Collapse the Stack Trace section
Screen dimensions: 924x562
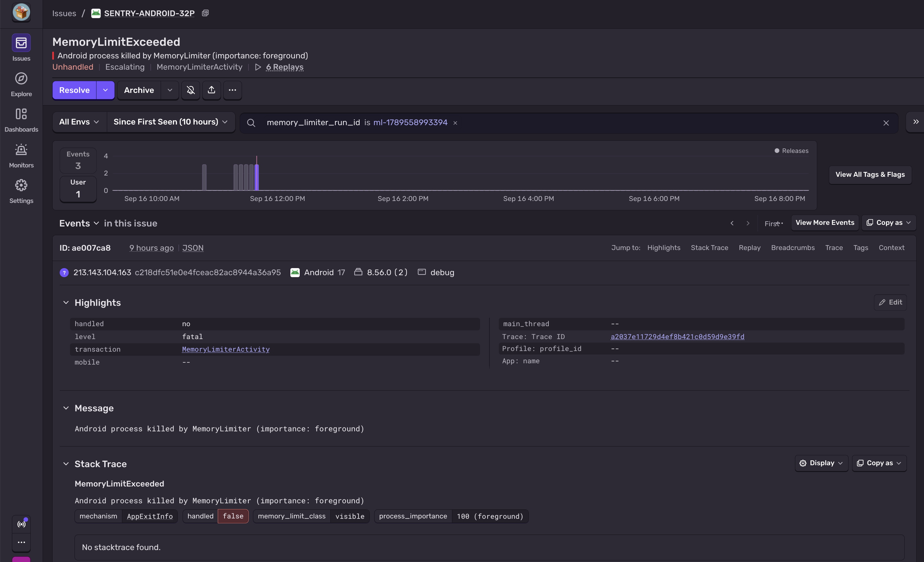coord(66,464)
